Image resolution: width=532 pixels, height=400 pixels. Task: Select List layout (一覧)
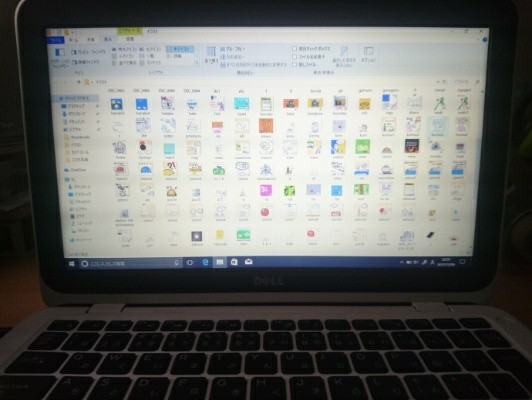[x=147, y=56]
